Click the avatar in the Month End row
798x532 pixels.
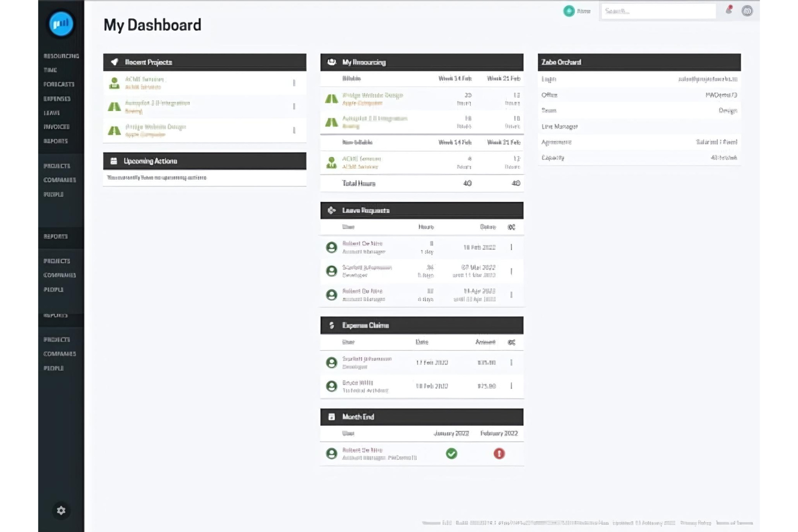click(x=332, y=454)
